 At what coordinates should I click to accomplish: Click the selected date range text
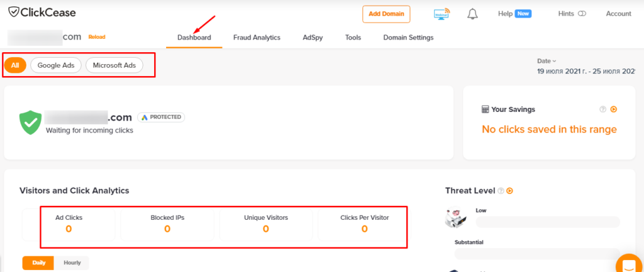pyautogui.click(x=587, y=71)
